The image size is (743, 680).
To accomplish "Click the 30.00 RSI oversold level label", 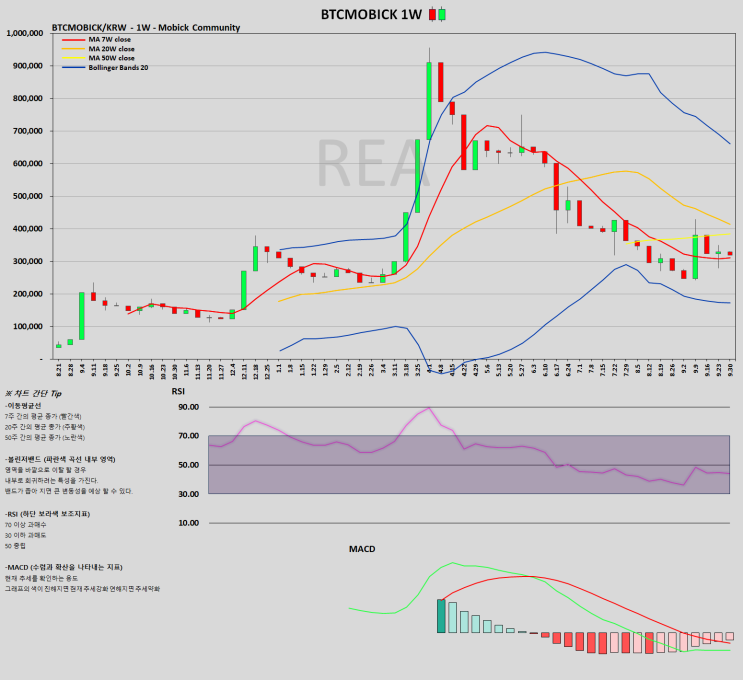I will 189,494.
